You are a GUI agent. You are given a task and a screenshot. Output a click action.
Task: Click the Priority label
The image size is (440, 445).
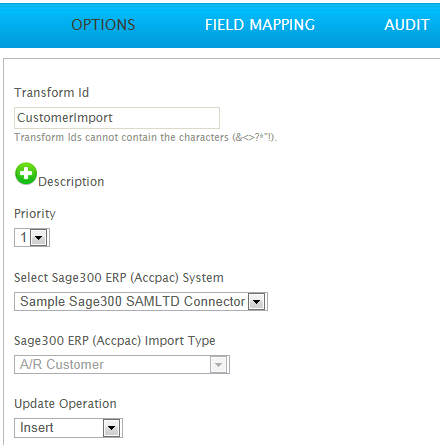(35, 214)
